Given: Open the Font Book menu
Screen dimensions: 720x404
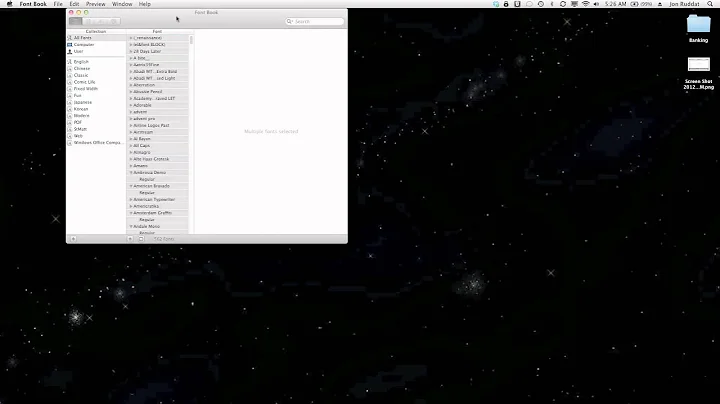Looking at the screenshot, I should [x=33, y=4].
